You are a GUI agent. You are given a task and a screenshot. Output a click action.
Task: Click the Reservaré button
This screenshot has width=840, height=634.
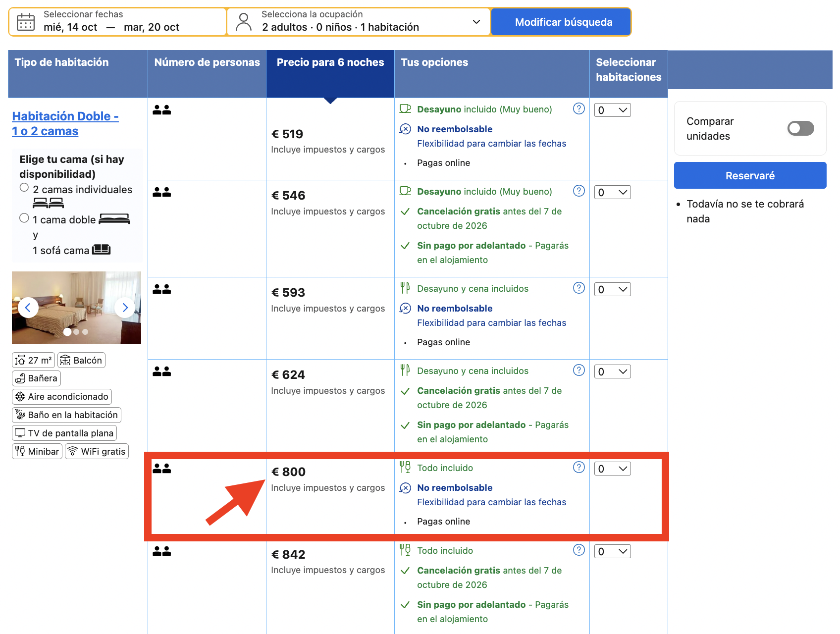(750, 175)
